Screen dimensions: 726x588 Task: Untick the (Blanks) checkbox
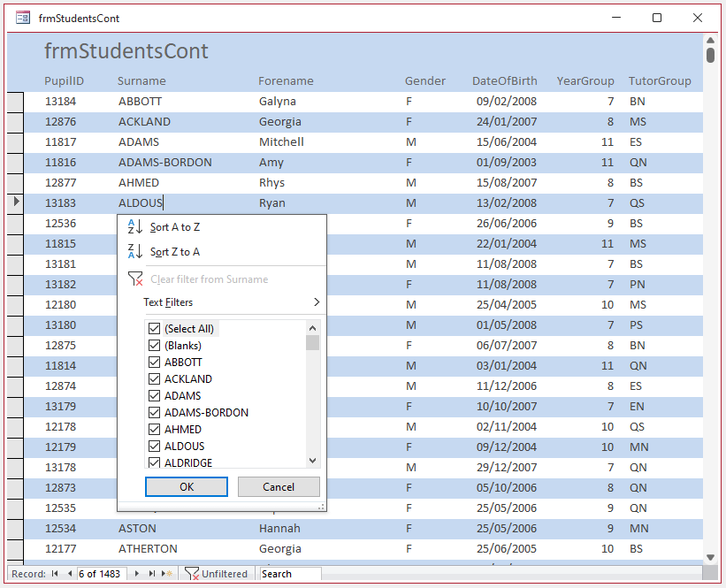click(154, 346)
